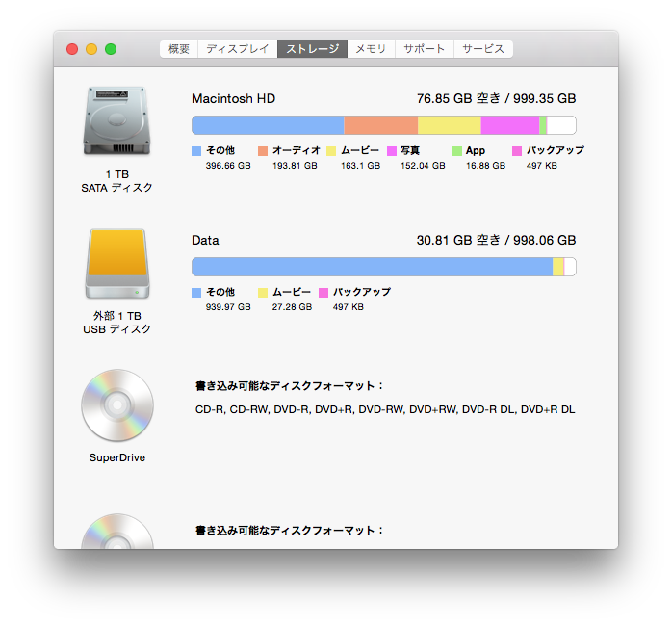This screenshot has width=672, height=626.
Task: Click the second optical drive disc icon
Action: (x=117, y=532)
